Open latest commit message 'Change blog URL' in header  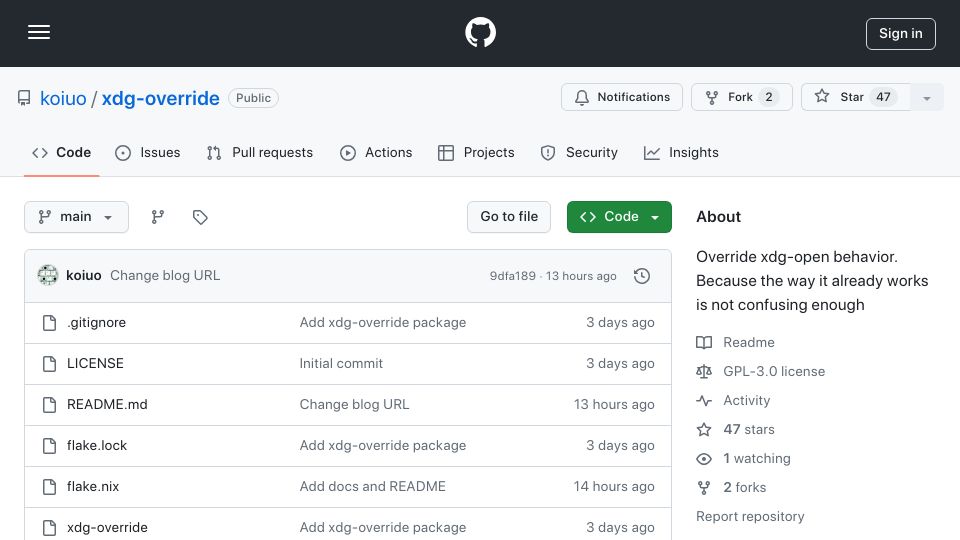click(165, 276)
